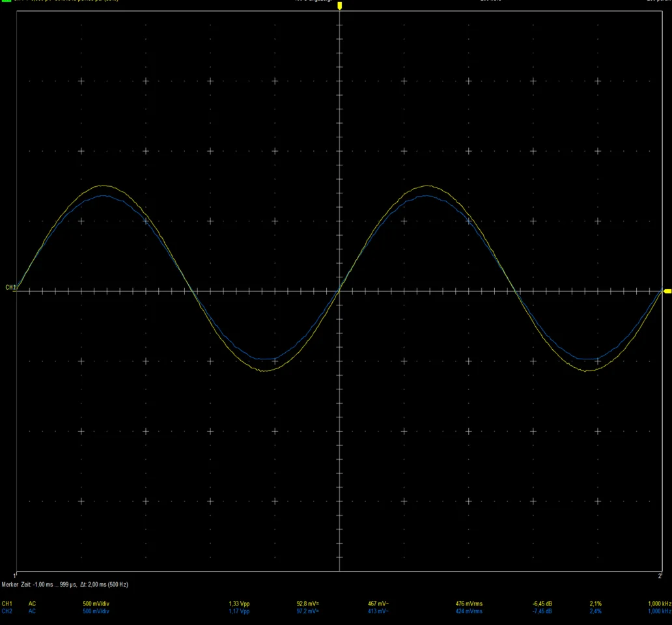Select the CH1 2,1% reading
Screen dimensions: 672x625
[595, 604]
